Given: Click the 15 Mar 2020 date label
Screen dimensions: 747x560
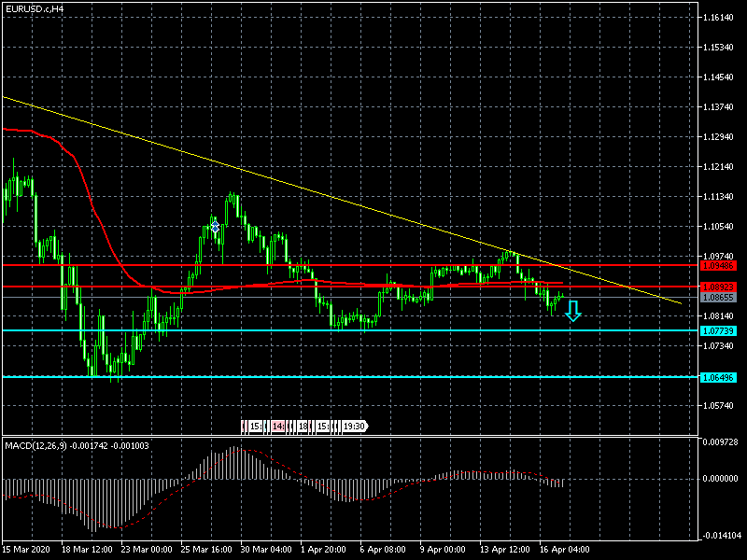Looking at the screenshot, I should click(26, 550).
